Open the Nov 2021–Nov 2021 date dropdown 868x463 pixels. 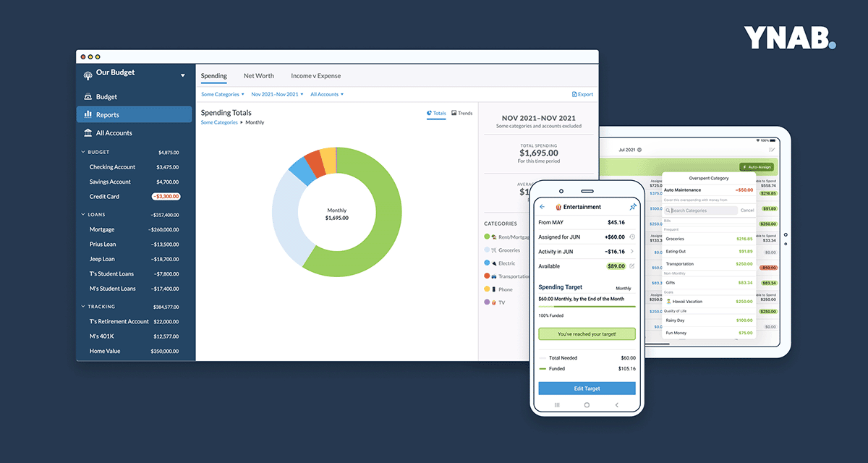(x=277, y=94)
